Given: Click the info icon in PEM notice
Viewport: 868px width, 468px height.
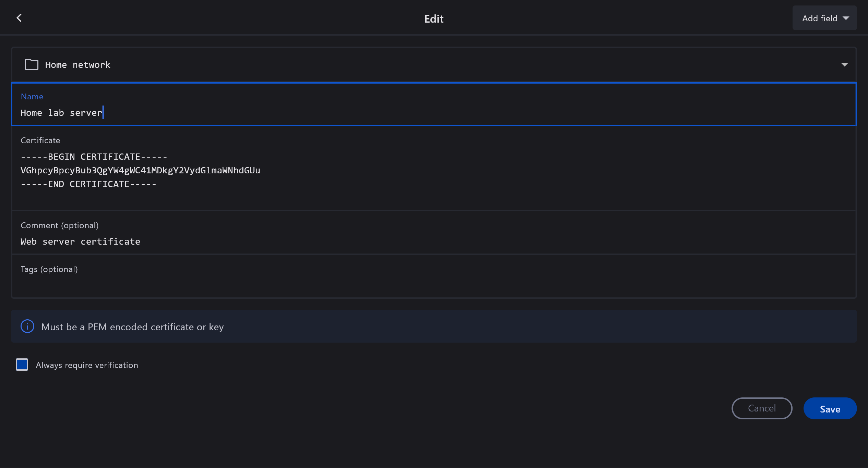Looking at the screenshot, I should (x=27, y=327).
